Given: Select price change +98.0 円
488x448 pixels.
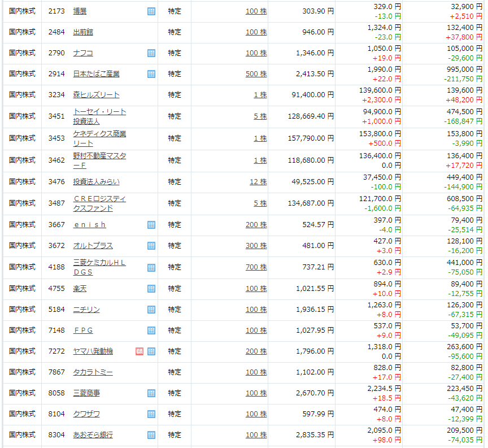Looking at the screenshot, I should tap(387, 440).
